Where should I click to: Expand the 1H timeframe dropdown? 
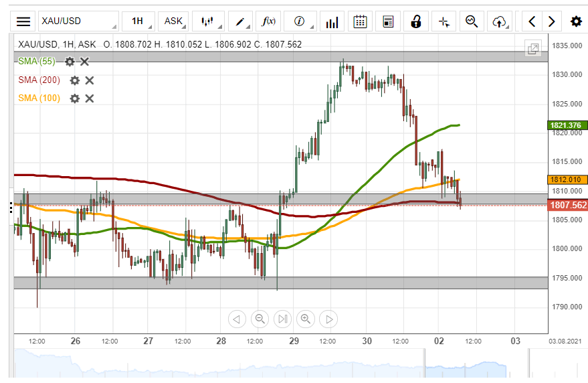pos(140,21)
